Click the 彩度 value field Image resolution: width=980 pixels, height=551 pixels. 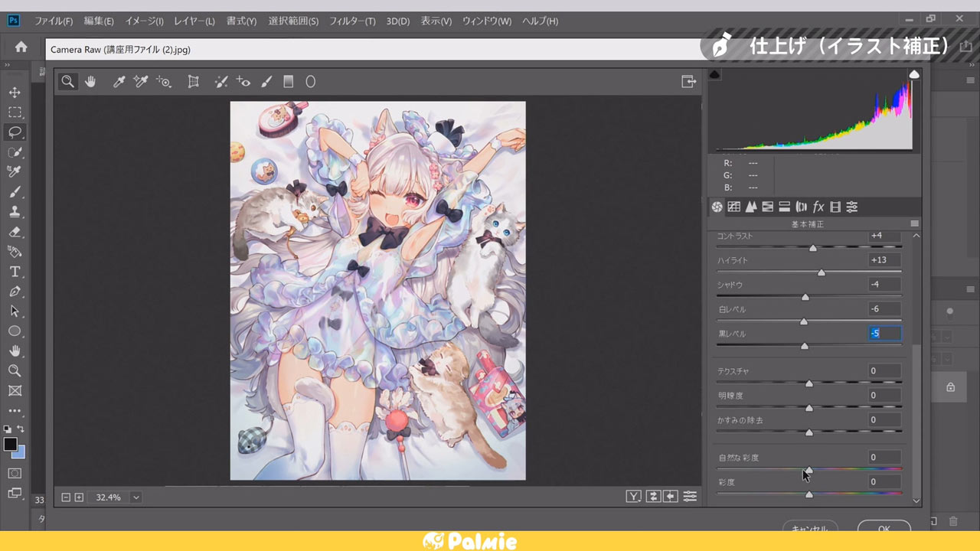(884, 482)
